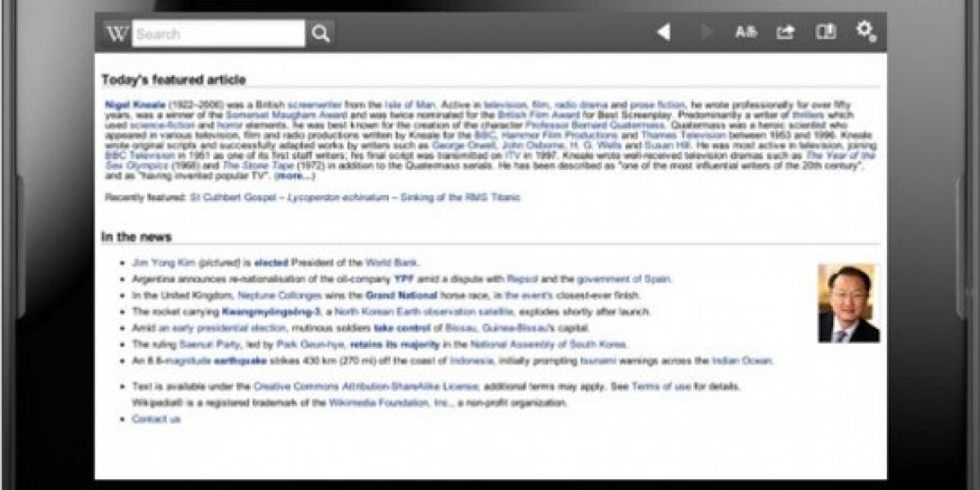Screen dimensions: 980x490
Task: Open the language selection icon
Action: (746, 33)
